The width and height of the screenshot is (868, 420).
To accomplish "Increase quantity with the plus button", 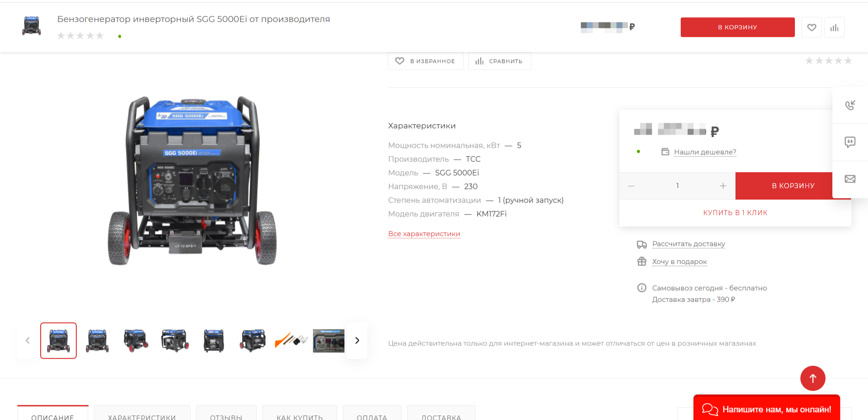I will (x=723, y=186).
